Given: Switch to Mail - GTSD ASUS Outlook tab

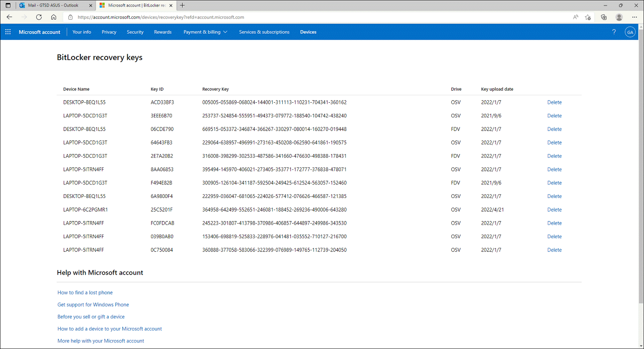Looking at the screenshot, I should [x=55, y=5].
